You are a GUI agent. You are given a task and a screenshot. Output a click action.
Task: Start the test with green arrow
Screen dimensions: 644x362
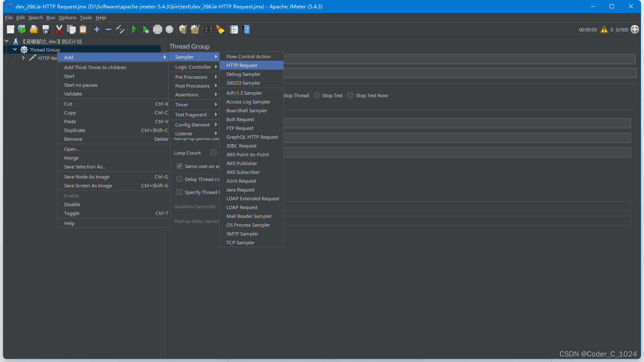134,29
